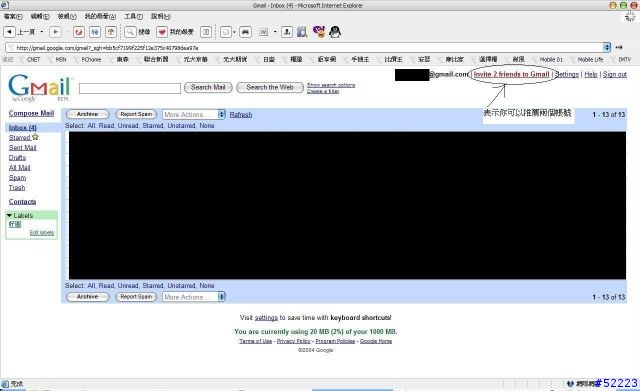This screenshot has height=391, width=640.
Task: Open All Mail folder
Action: [x=20, y=167]
